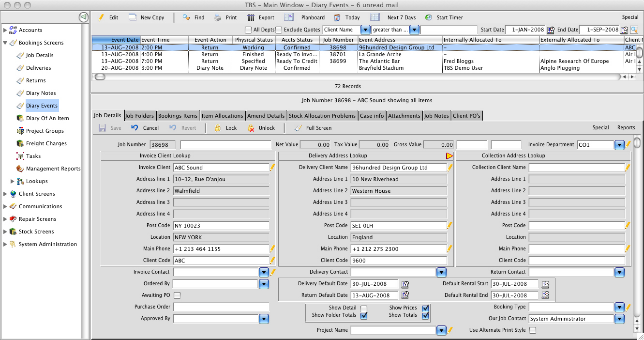Viewport: 644px width, 340px height.
Task: Click the events table horizontal scrollbar thumb
Action: 100,77
